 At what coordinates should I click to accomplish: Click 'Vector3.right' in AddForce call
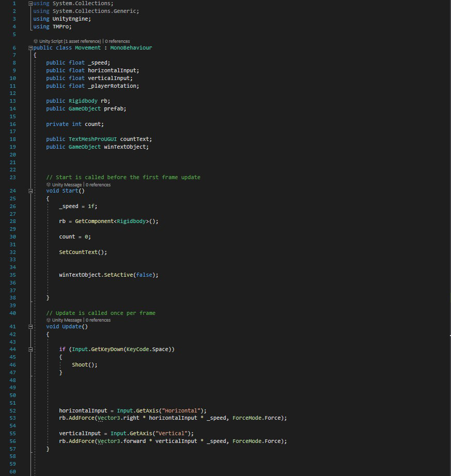point(118,418)
